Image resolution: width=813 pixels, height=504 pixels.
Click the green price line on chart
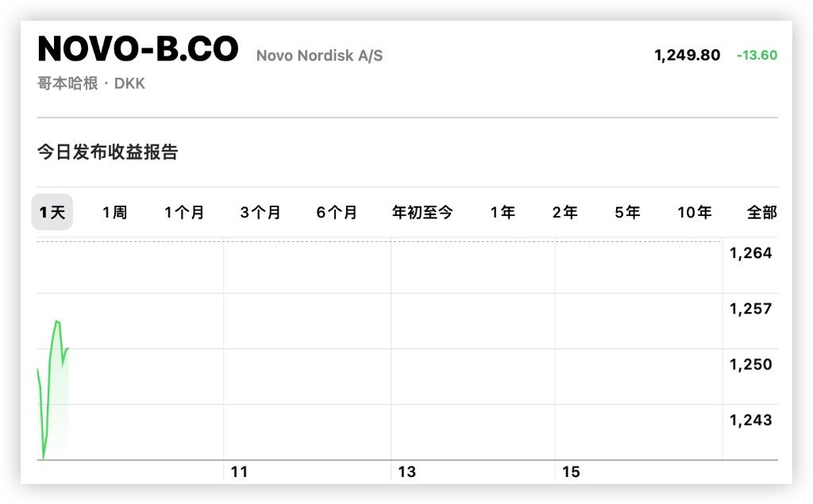point(50,357)
